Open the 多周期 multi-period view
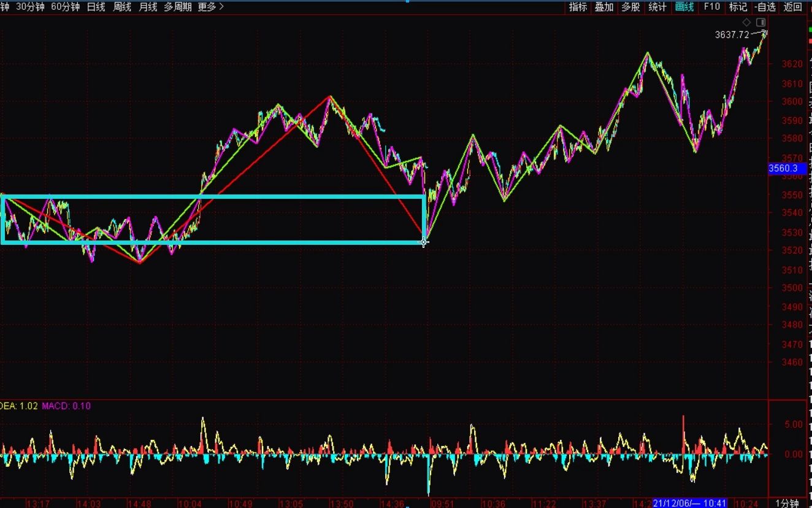This screenshot has width=812, height=508. coord(178,7)
